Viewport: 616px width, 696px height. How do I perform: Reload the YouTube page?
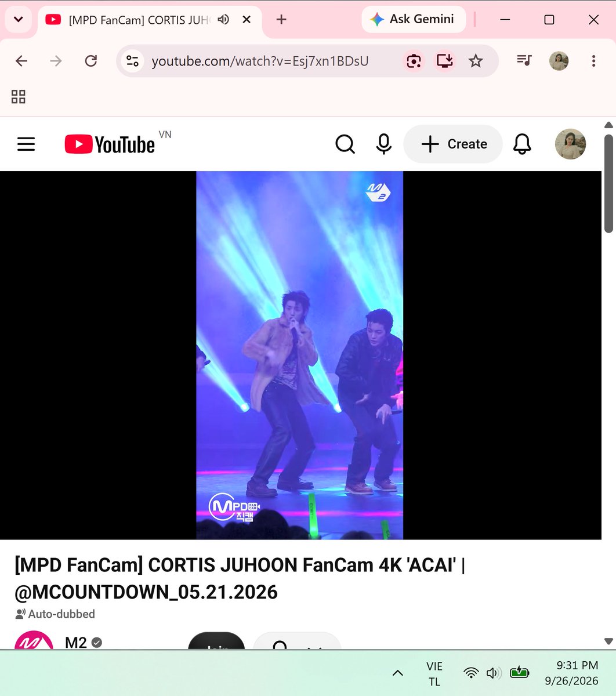[91, 61]
